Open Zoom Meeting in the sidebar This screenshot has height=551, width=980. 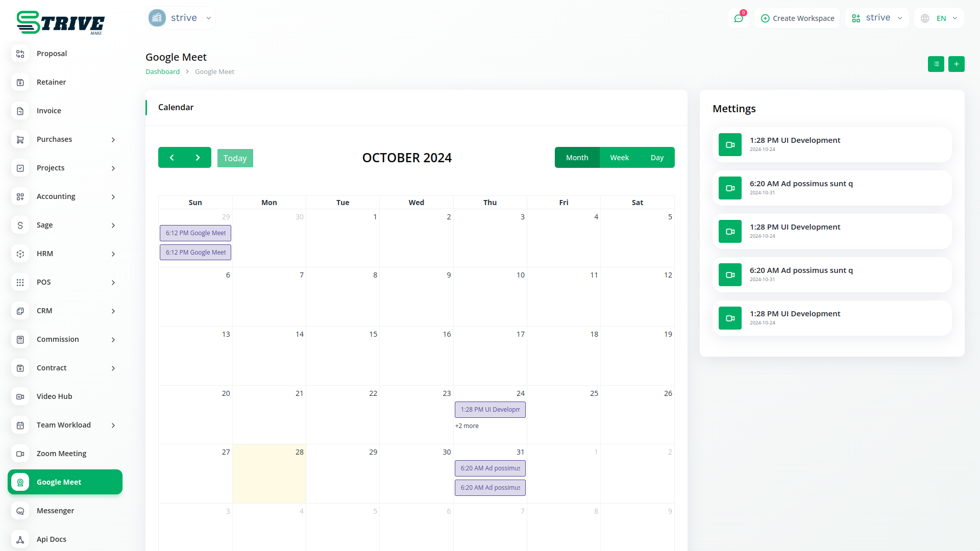pos(61,454)
